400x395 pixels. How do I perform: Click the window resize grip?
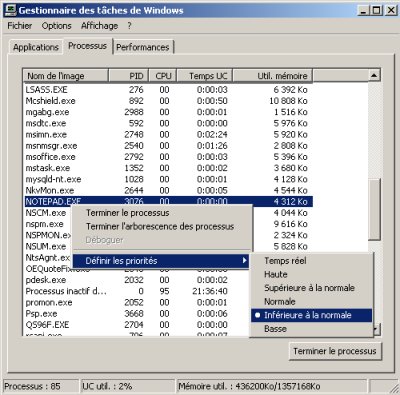click(393, 388)
